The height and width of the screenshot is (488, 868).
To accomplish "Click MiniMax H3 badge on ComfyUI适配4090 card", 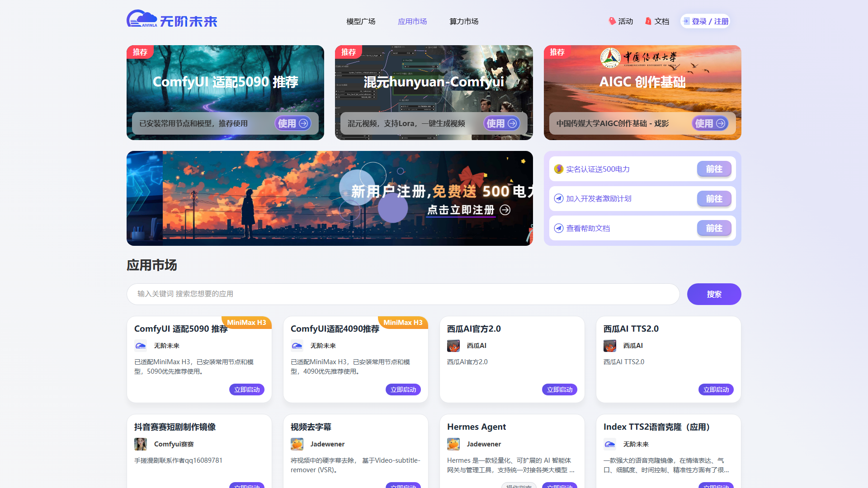I will (x=403, y=322).
